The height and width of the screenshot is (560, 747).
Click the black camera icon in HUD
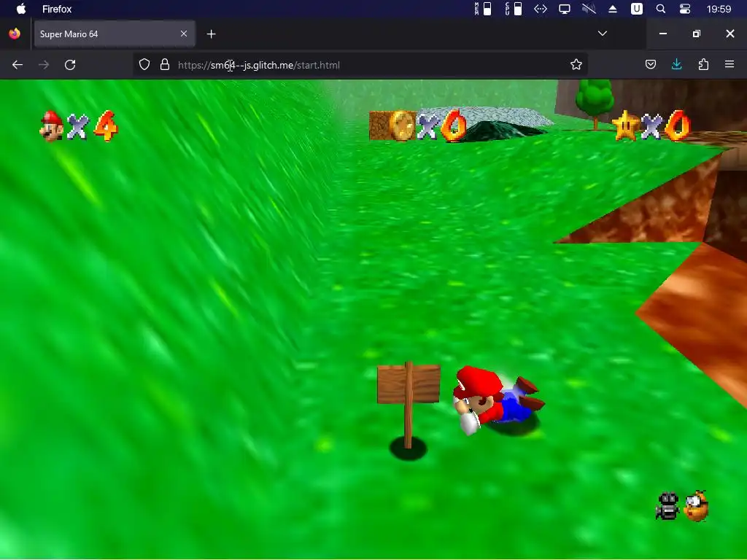coord(667,506)
